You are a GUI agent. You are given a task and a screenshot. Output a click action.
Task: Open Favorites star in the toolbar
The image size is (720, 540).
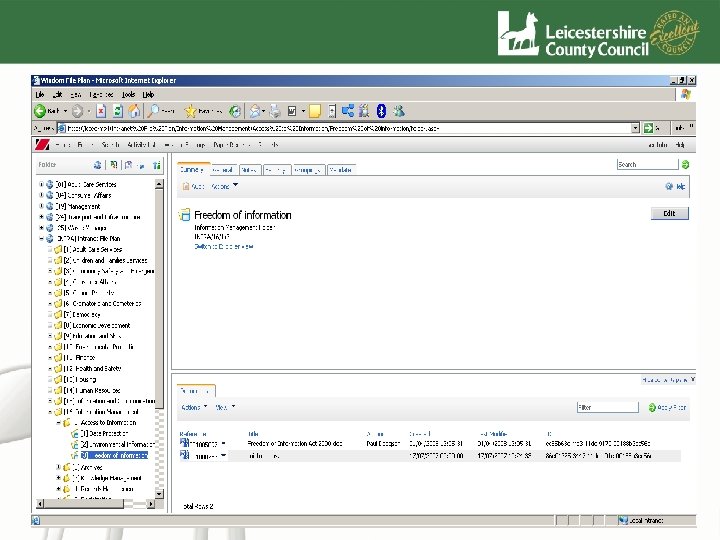[189, 111]
